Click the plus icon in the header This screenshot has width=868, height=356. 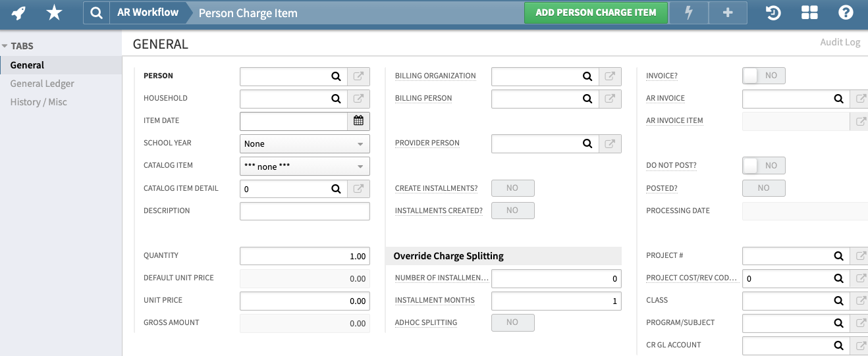pyautogui.click(x=728, y=13)
